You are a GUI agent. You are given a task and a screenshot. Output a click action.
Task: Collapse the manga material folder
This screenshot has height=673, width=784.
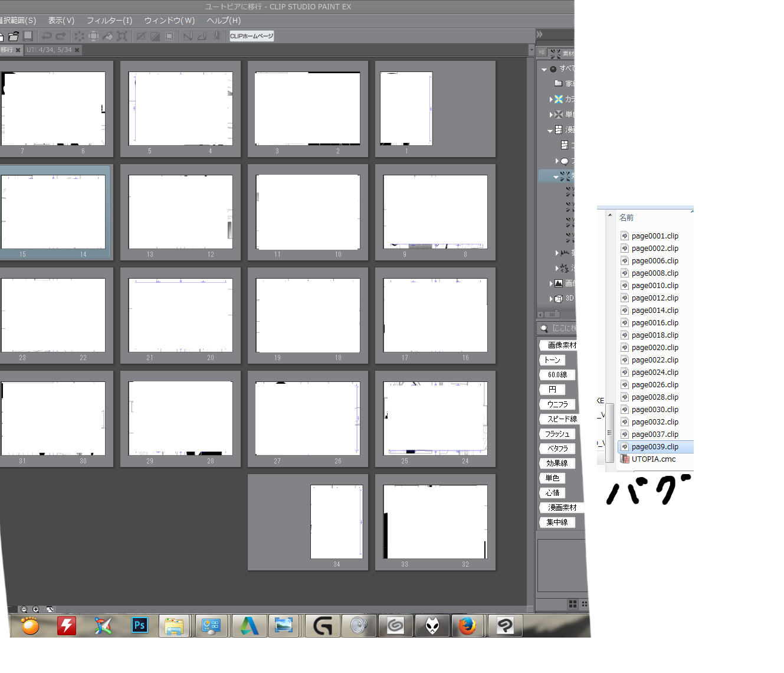coord(550,130)
